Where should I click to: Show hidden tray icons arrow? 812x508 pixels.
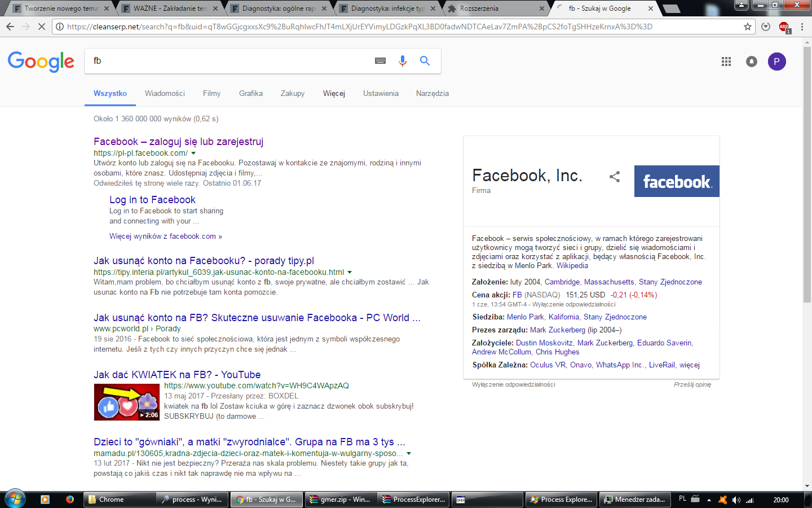click(x=709, y=500)
